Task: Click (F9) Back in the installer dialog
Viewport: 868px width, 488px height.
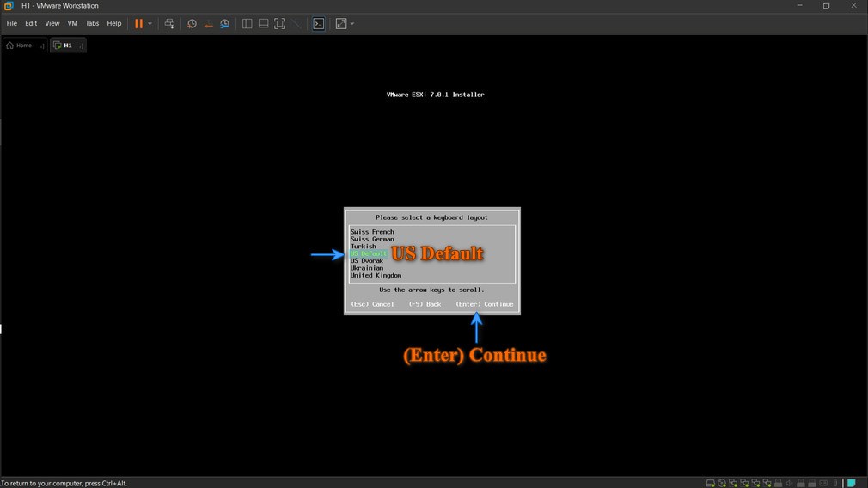Action: [425, 304]
